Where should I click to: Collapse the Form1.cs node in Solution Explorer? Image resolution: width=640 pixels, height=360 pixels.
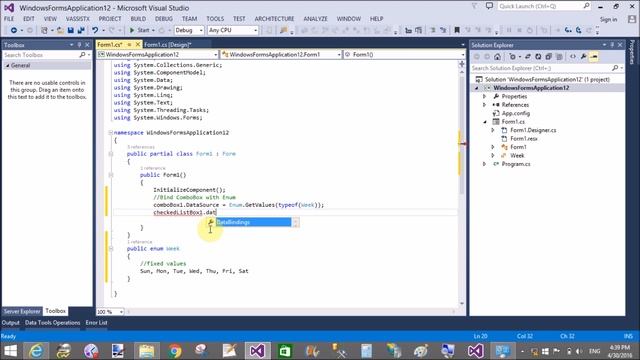pos(485,122)
